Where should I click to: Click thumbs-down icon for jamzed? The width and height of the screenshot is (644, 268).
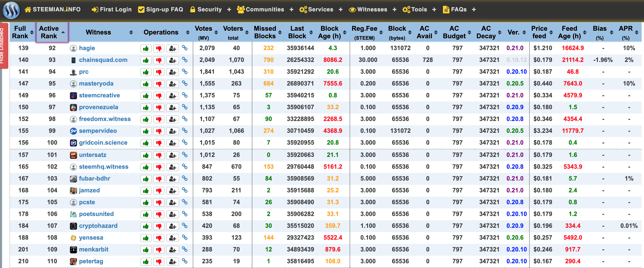click(159, 190)
